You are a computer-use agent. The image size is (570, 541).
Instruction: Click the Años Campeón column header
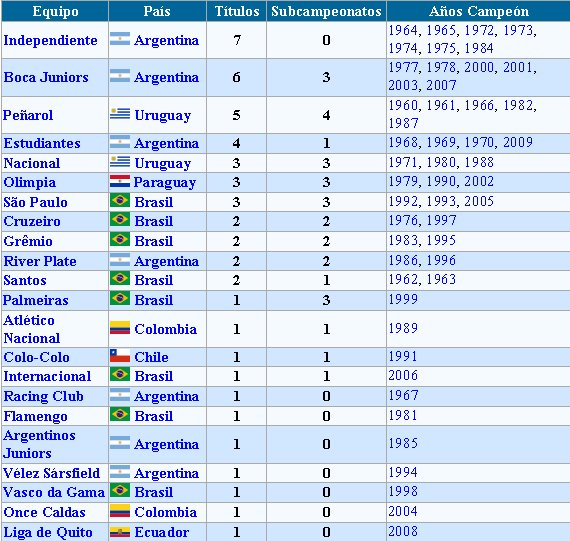[x=479, y=11]
